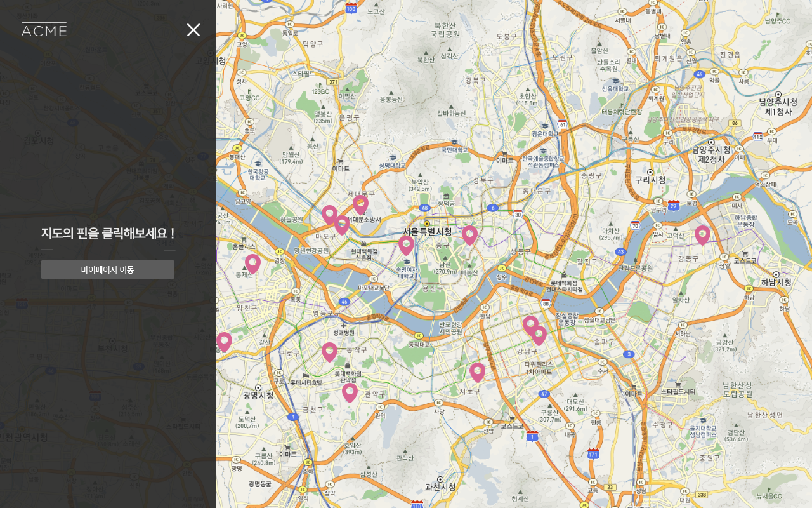Select the pin on 봉제산
812x508 pixels.
click(x=252, y=264)
